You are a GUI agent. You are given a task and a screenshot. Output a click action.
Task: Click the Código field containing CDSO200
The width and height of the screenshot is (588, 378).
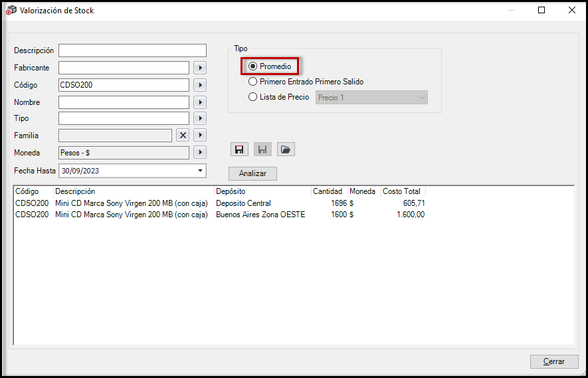click(x=124, y=85)
